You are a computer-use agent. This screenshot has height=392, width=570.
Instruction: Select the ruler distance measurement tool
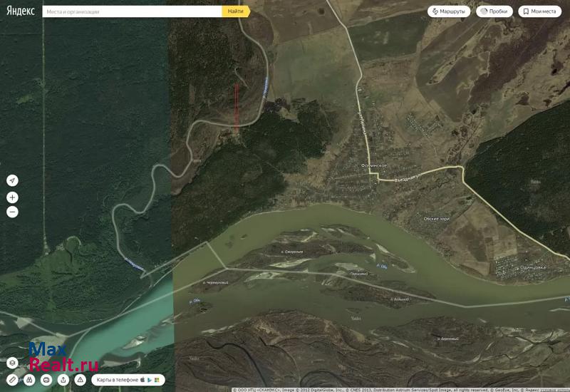click(12, 380)
